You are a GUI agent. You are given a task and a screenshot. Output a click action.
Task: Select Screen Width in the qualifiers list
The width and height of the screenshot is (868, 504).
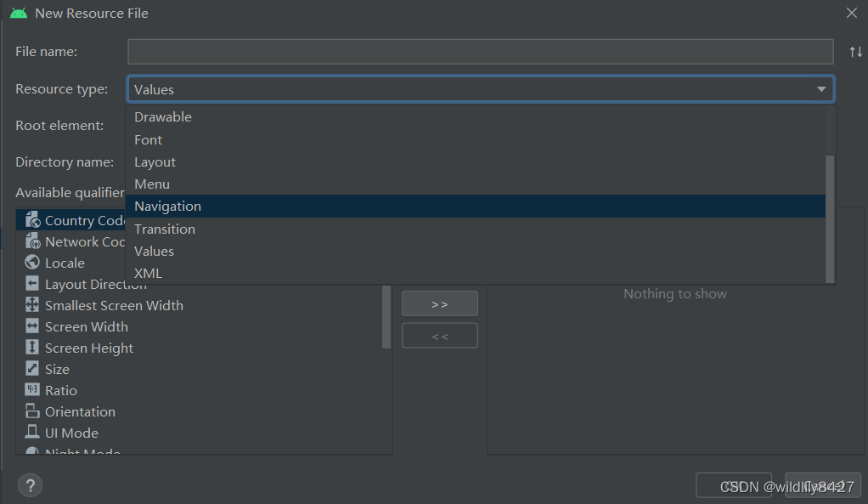tap(88, 326)
